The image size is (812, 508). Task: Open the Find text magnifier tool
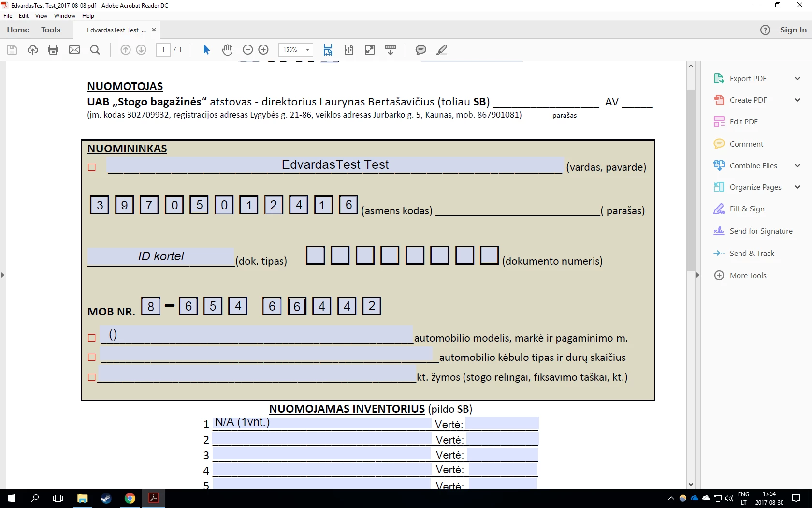tap(95, 50)
